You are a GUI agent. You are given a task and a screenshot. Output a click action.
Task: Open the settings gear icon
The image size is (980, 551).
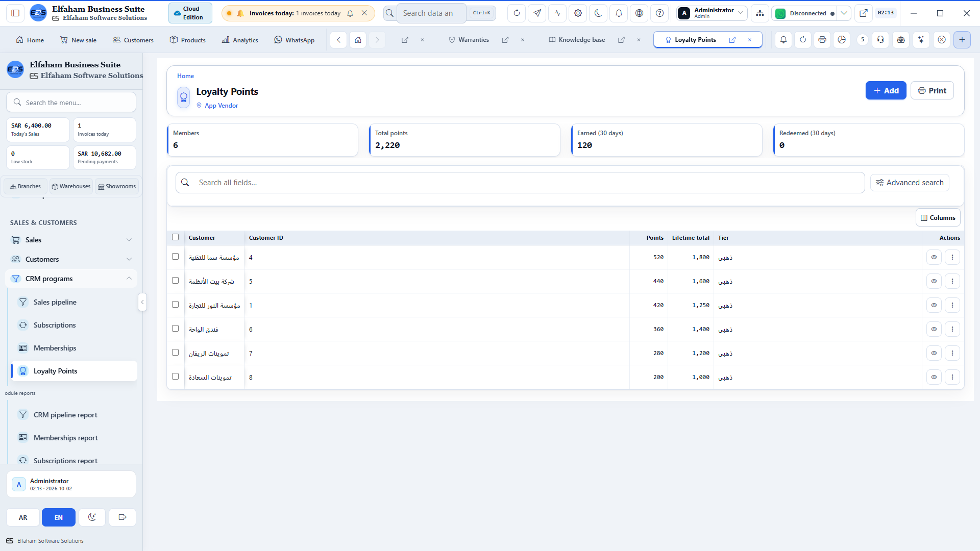point(578,13)
